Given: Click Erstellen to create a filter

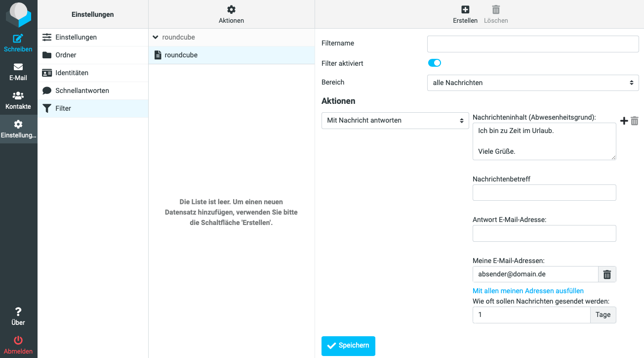Looking at the screenshot, I should tap(465, 14).
